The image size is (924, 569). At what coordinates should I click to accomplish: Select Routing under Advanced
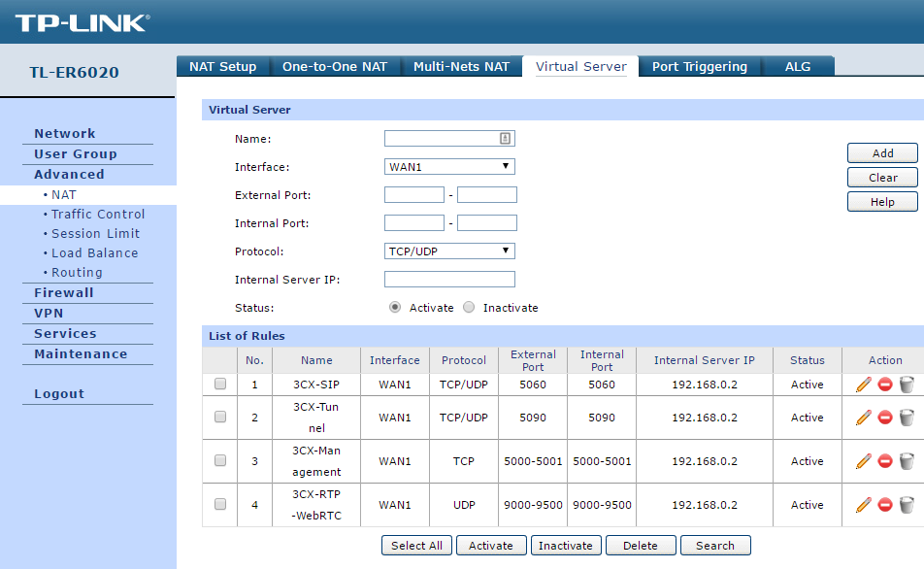coord(77,273)
